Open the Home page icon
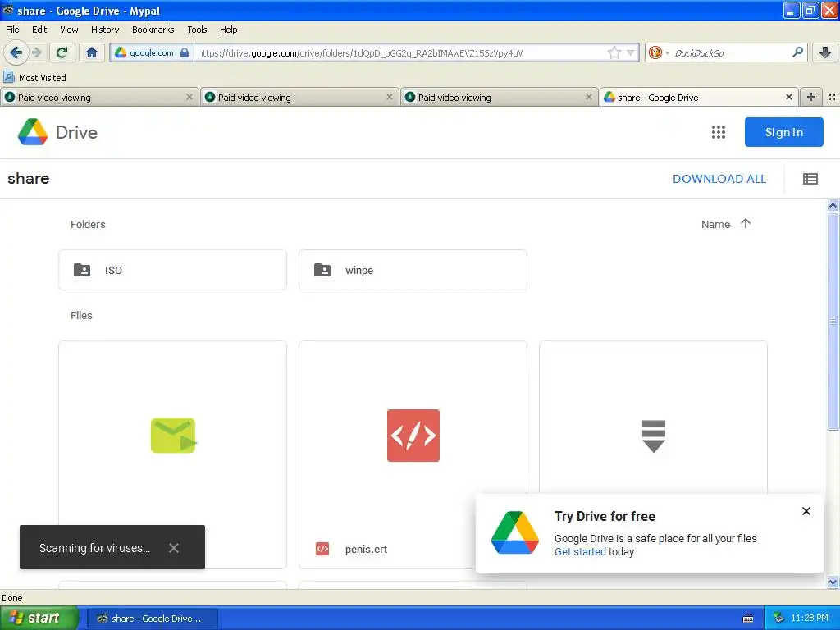Viewport: 840px width, 630px height. 92,52
